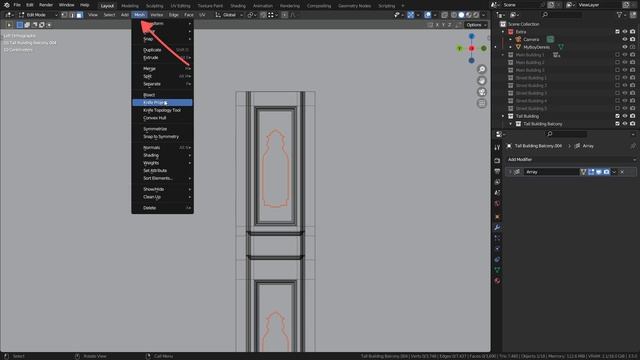
Task: Open the Object properties tab
Action: click(x=497, y=216)
